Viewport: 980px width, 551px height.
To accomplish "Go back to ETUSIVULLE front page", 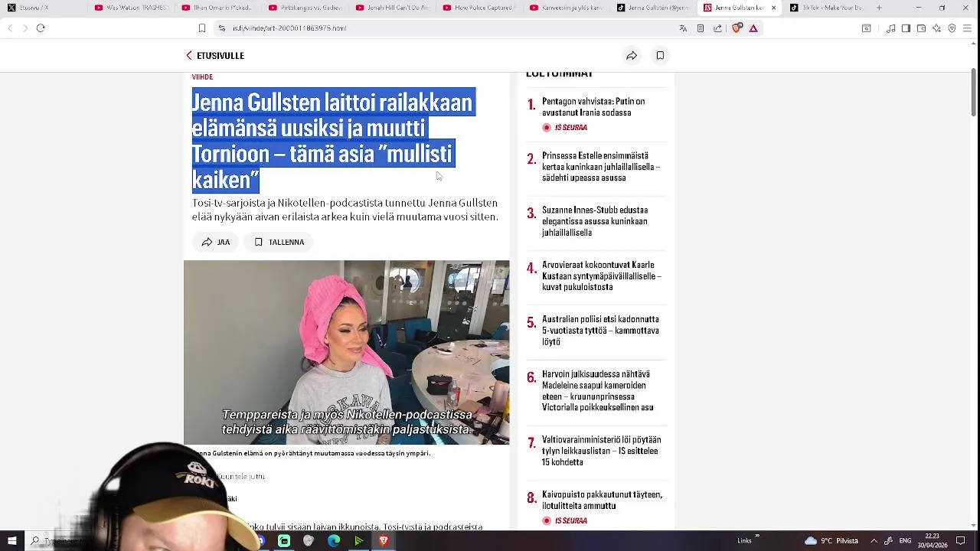I will pyautogui.click(x=215, y=56).
